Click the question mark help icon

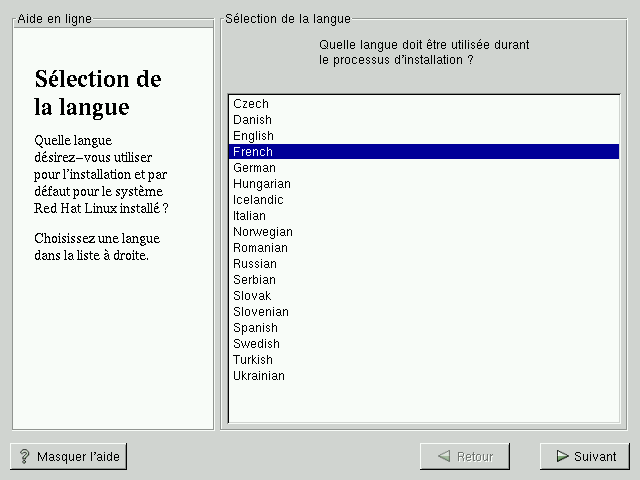click(25, 457)
